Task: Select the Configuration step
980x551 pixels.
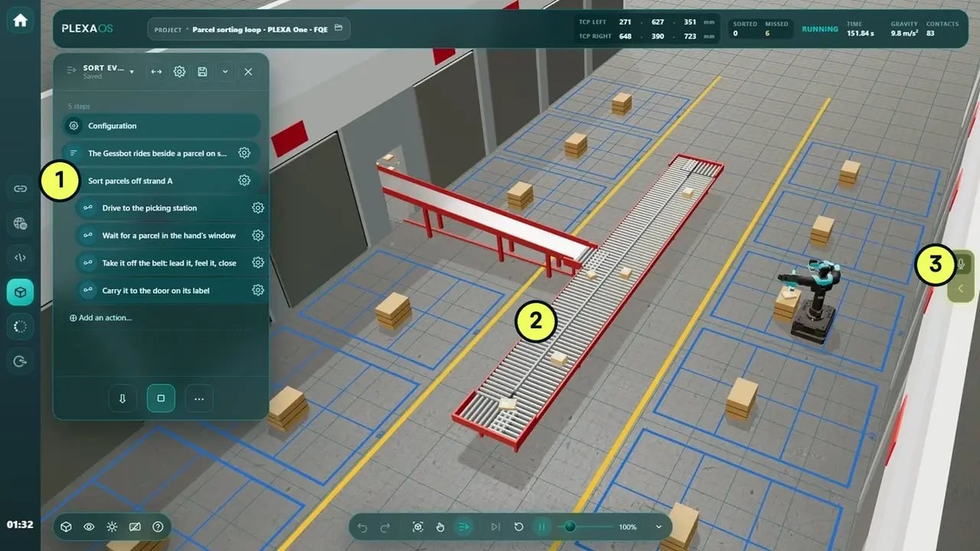Action: [161, 126]
